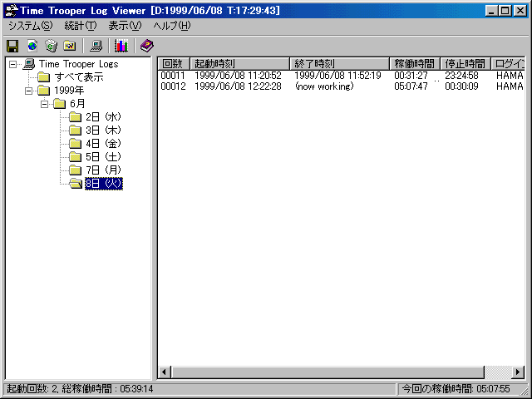Click the open folder icon for 8日 (火)
Viewport: 532px width, 399px height.
click(76, 184)
